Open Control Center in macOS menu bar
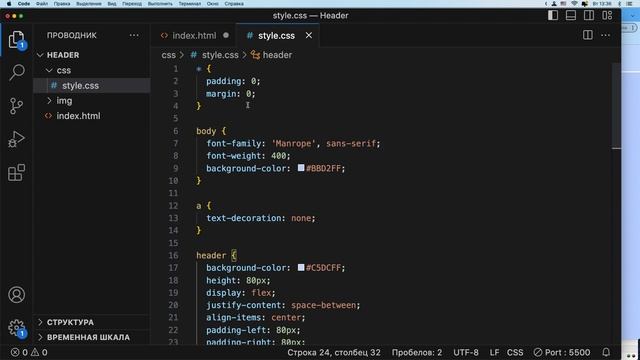 (x=629, y=4)
